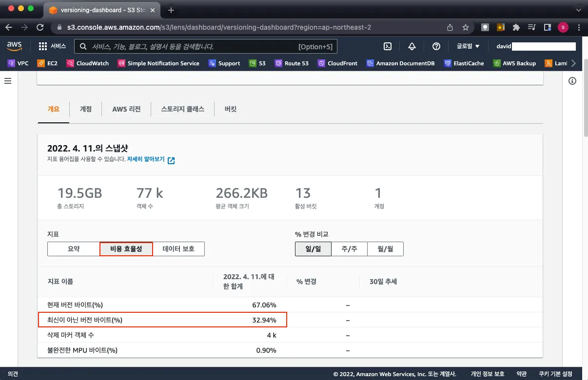Open the S3 bookmark shortcut
The image size is (588, 380).
(x=257, y=63)
